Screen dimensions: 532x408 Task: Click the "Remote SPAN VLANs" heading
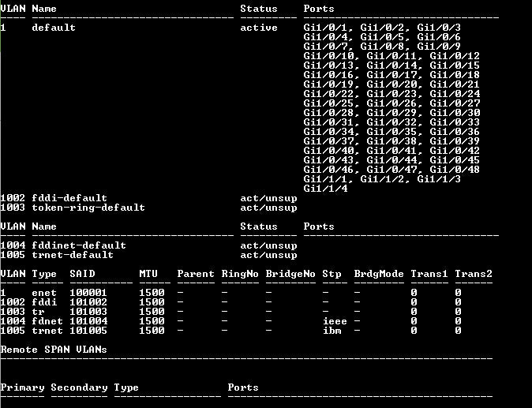[x=54, y=350]
